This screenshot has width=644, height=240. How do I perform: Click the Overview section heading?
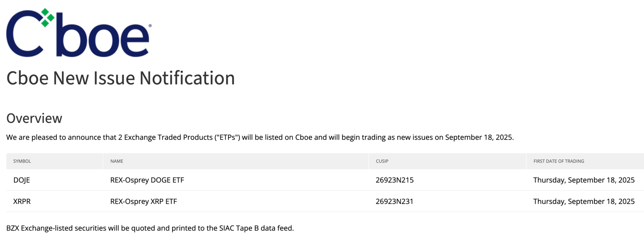34,118
